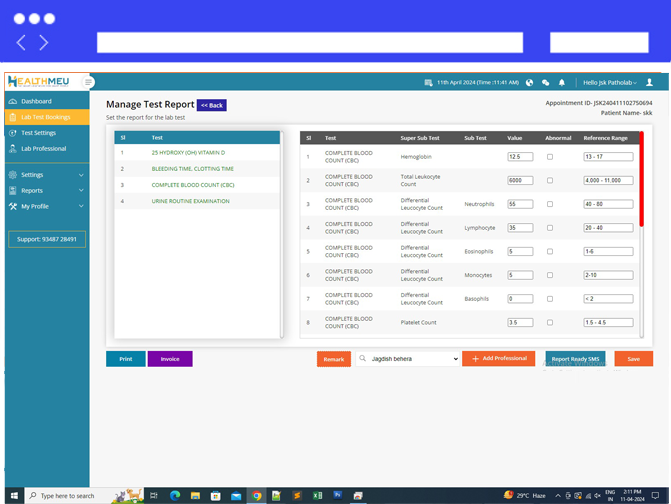Screen dimensions: 671x504
Task: Click the user profile icon at top right
Action: tap(649, 83)
